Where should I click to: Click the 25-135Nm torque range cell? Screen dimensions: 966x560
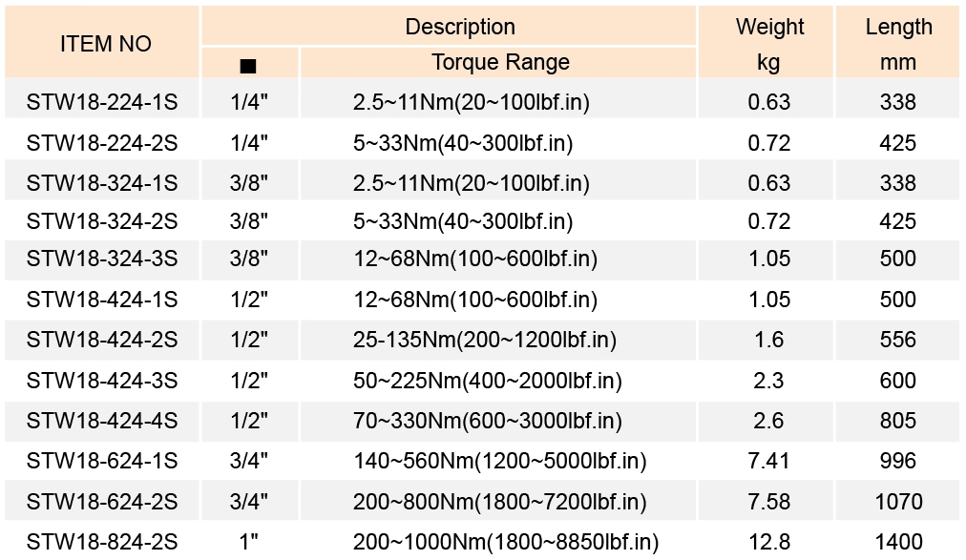click(x=484, y=340)
